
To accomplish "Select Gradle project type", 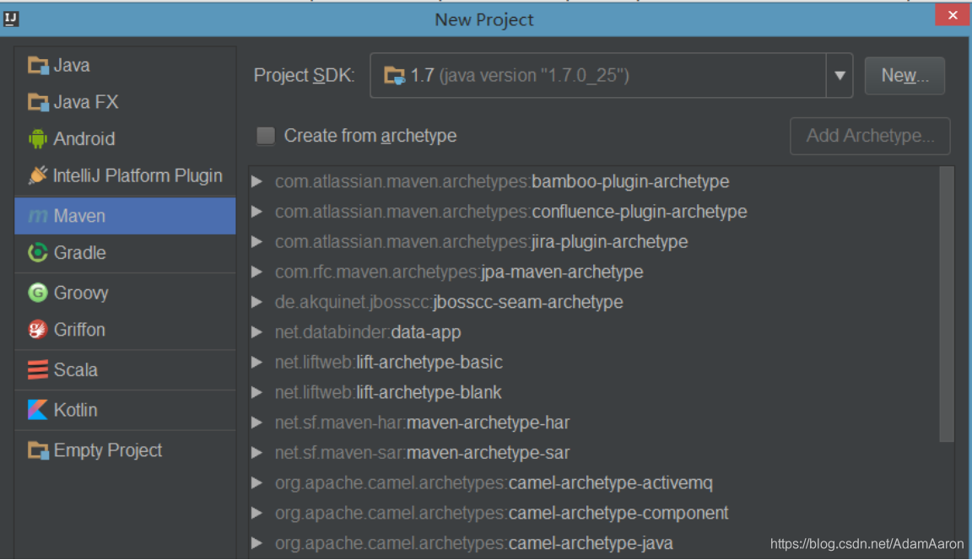I will coord(125,253).
